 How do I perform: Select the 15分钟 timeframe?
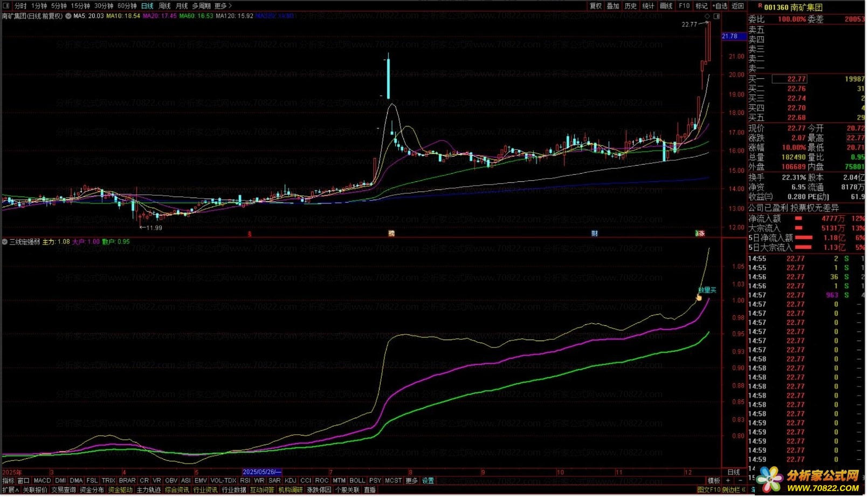coord(81,6)
